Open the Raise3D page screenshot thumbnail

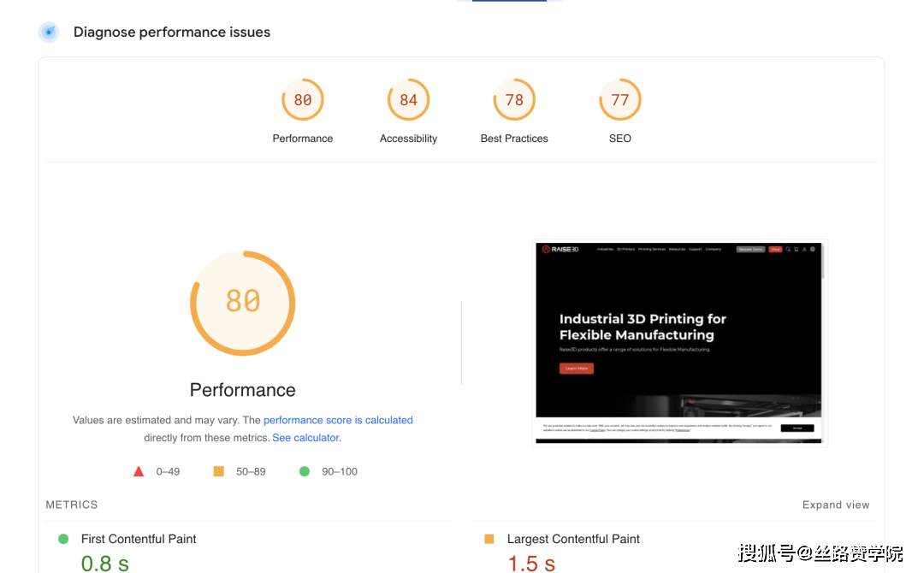click(679, 343)
